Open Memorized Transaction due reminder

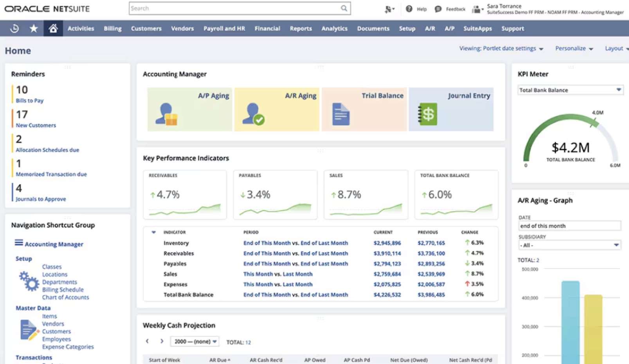pos(51,174)
